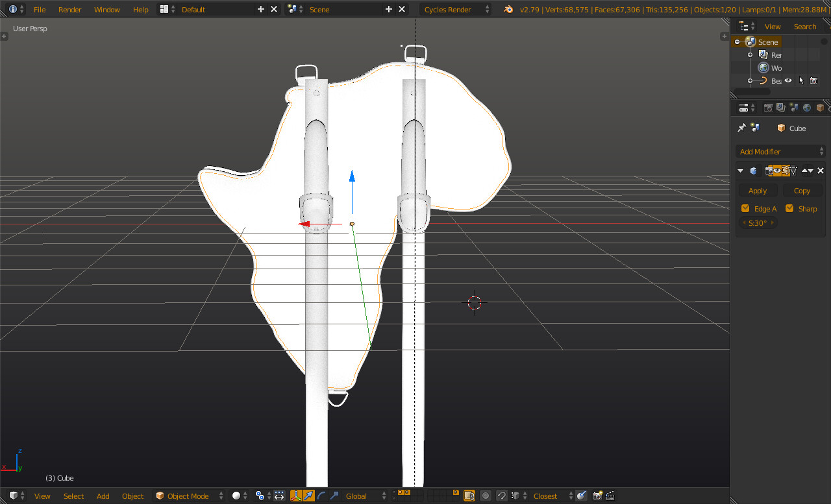Viewport: 831px width, 504px height.
Task: Open the viewport Select menu
Action: coord(73,496)
